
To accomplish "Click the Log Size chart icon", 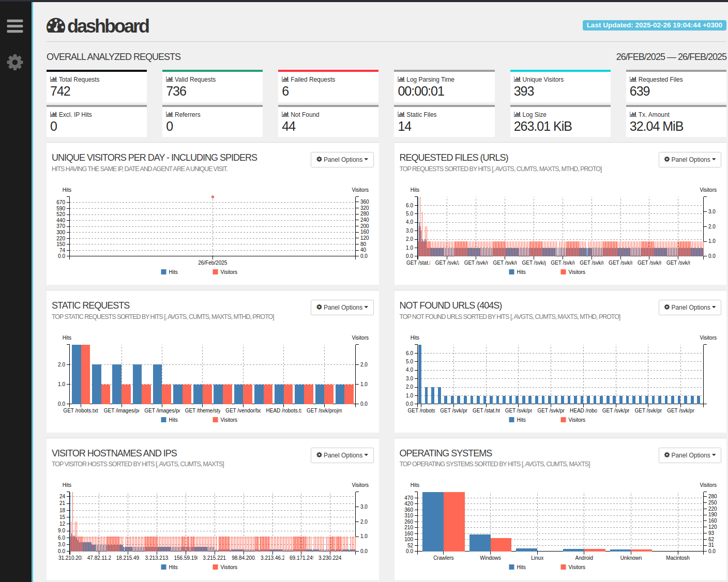I will (x=517, y=114).
